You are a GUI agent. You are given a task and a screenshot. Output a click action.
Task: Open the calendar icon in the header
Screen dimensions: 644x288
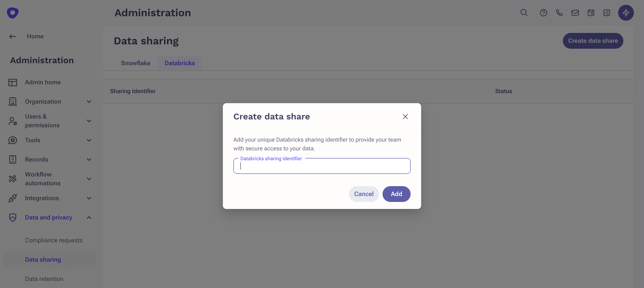591,13
